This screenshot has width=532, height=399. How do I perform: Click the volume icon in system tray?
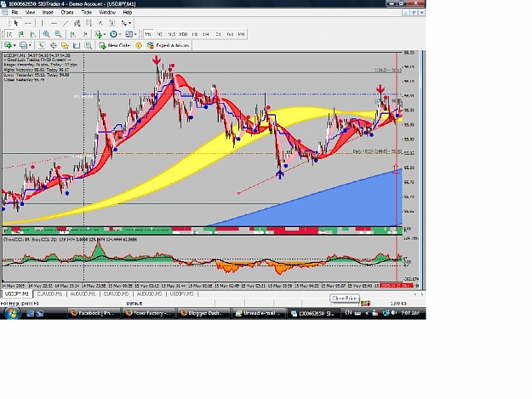[x=394, y=313]
